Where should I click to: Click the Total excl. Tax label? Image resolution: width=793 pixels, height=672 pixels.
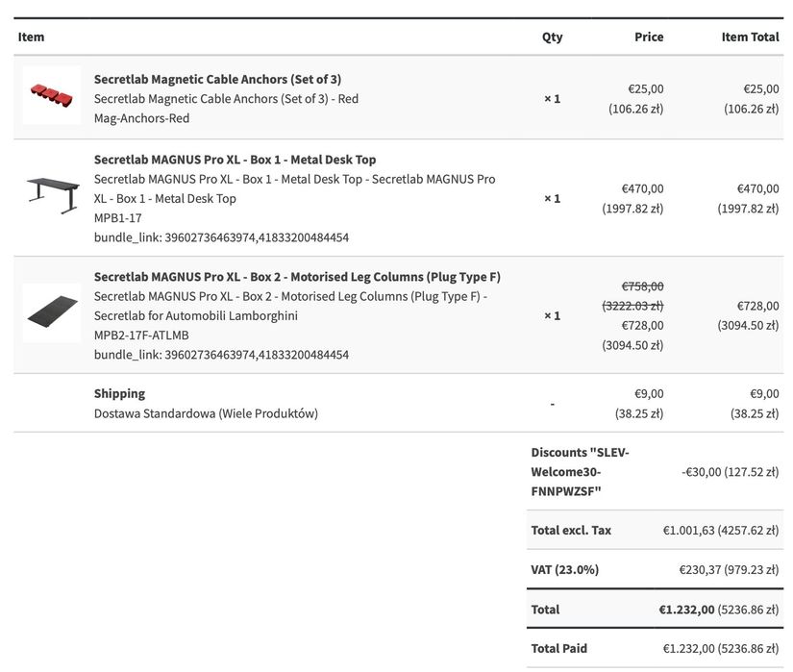571,530
